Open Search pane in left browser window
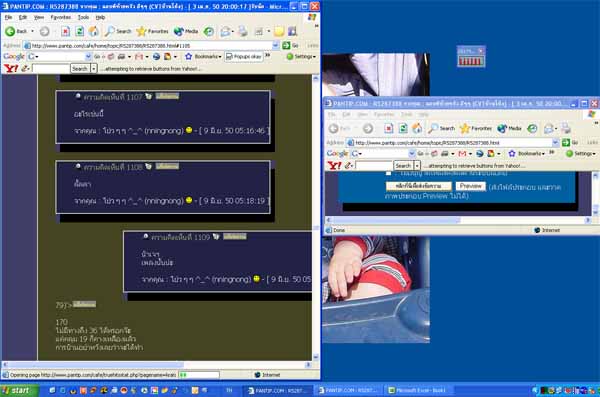This screenshot has height=397, width=600. pos(118,31)
